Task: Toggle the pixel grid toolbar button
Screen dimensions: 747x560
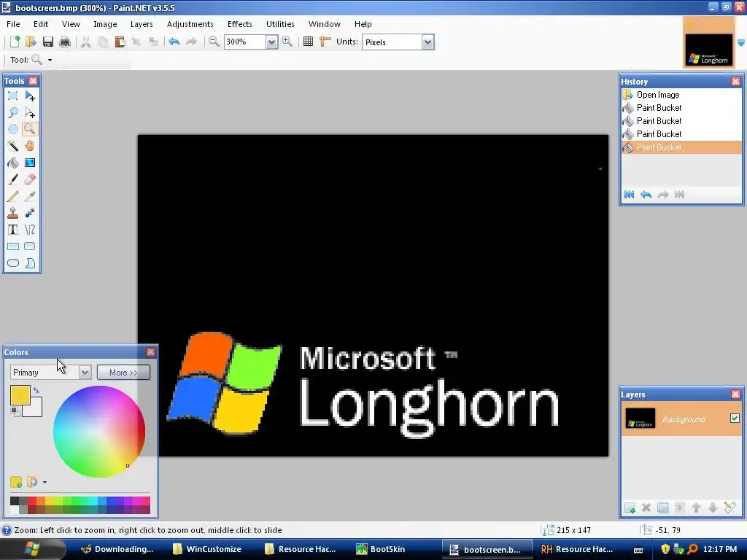Action: click(x=309, y=42)
